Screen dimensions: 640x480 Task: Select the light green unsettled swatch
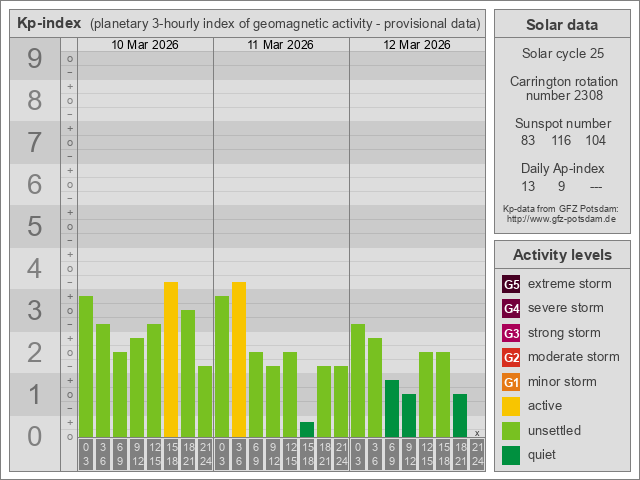(511, 431)
